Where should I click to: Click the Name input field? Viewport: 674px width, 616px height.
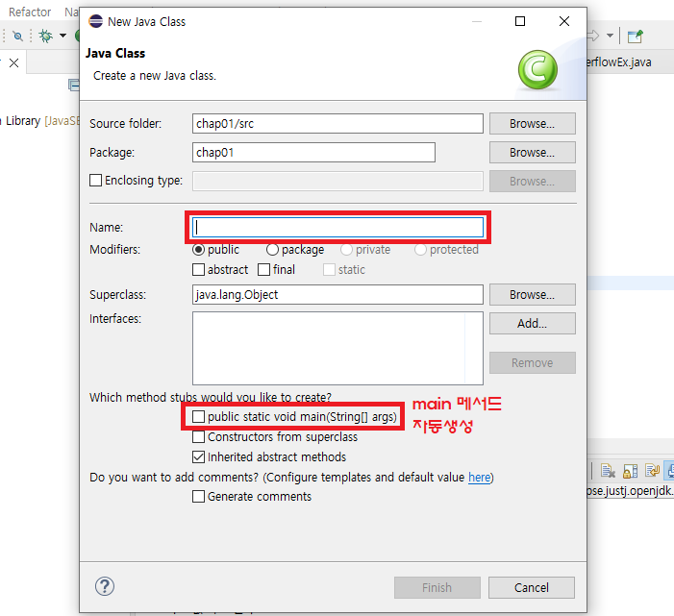(x=337, y=227)
